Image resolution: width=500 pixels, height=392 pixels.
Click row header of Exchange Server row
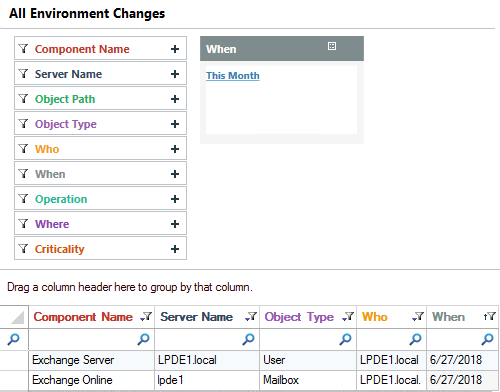[x=14, y=360]
